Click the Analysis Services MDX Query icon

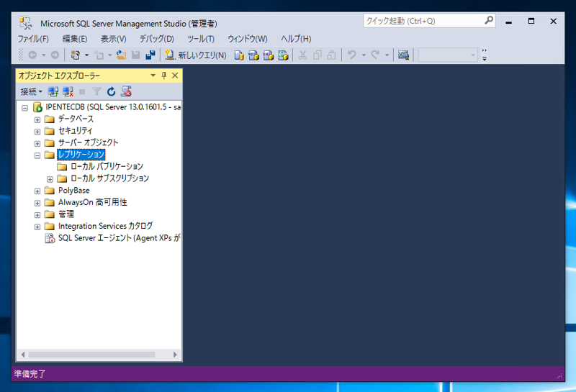point(253,55)
